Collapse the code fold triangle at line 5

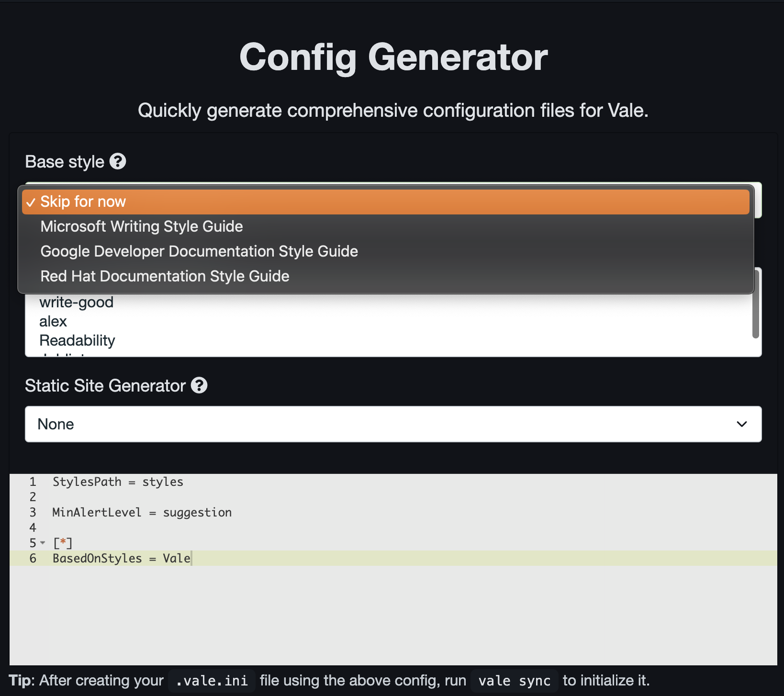point(42,543)
